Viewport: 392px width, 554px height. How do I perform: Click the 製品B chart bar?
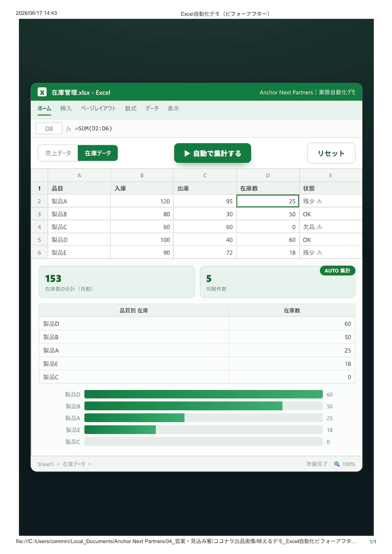click(183, 406)
